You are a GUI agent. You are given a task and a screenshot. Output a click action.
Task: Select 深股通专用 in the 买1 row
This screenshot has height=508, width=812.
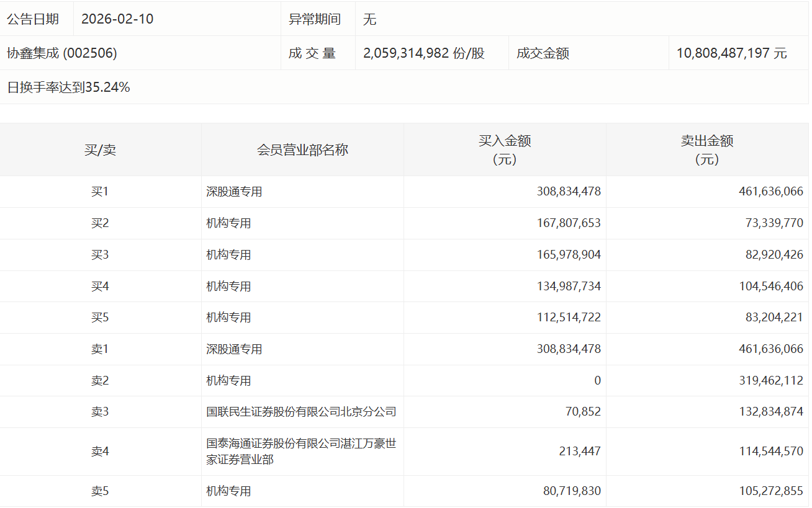[x=234, y=192]
